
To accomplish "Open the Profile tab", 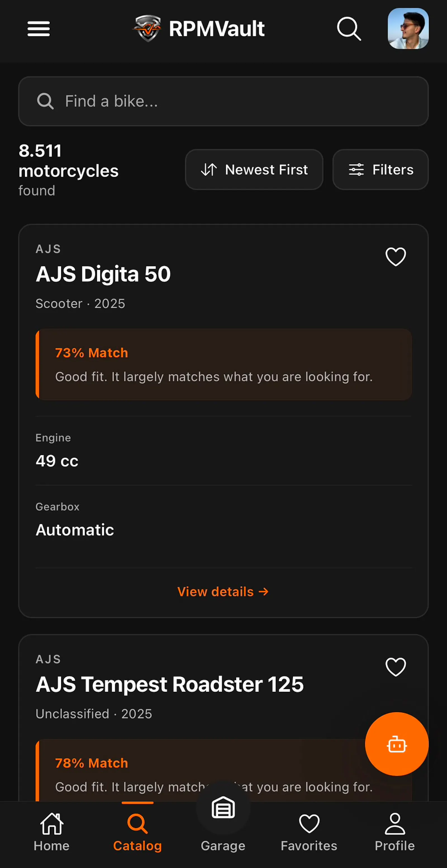I will pos(395,832).
